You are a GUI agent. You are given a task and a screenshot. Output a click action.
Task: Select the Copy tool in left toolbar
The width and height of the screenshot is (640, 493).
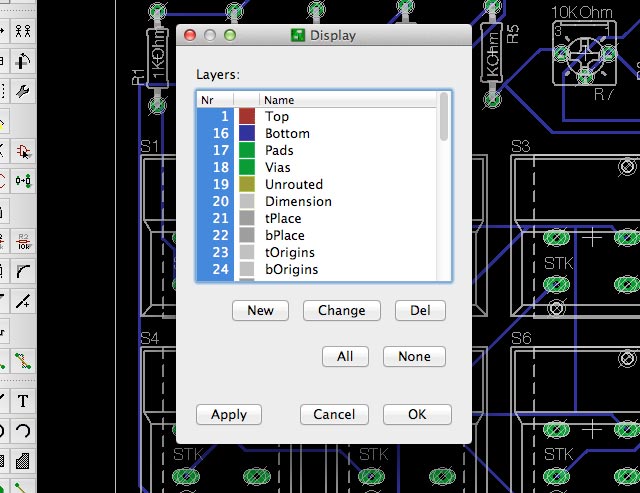click(x=22, y=30)
